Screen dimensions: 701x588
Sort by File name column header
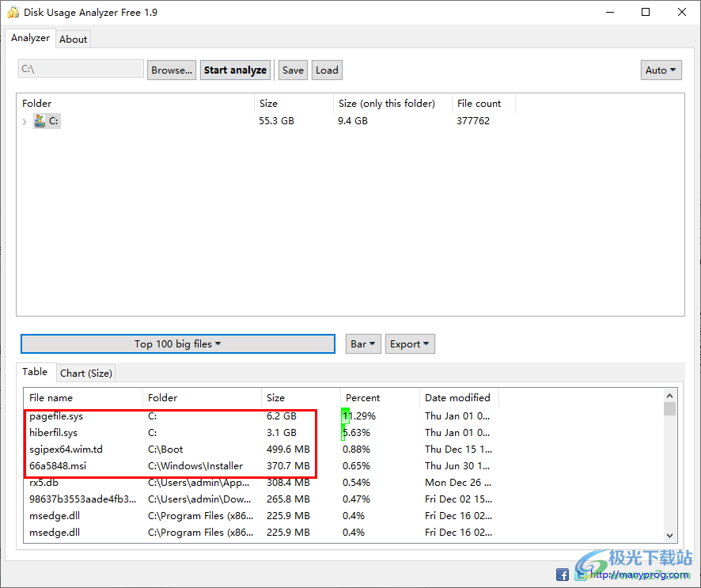click(83, 397)
